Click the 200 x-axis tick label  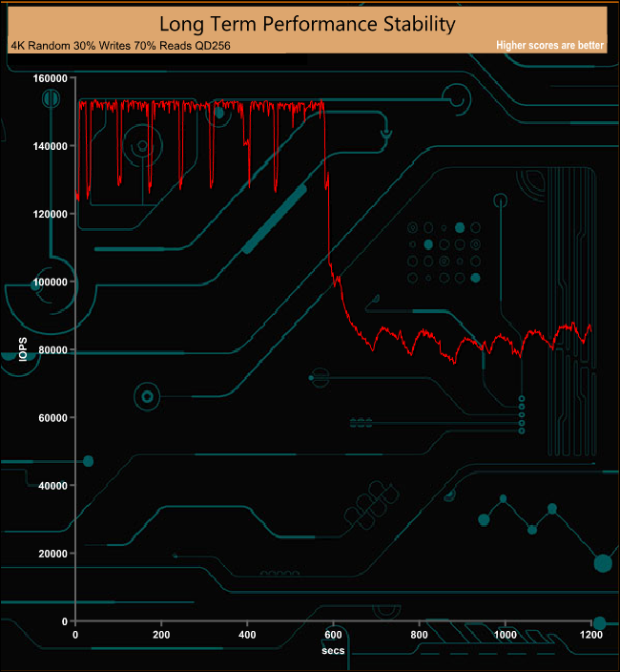tap(162, 635)
